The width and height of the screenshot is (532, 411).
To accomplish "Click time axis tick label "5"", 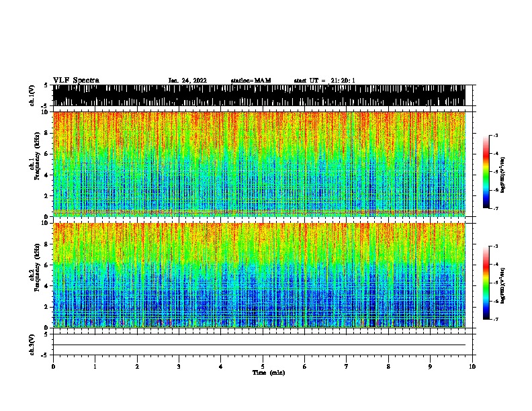I will [263, 367].
